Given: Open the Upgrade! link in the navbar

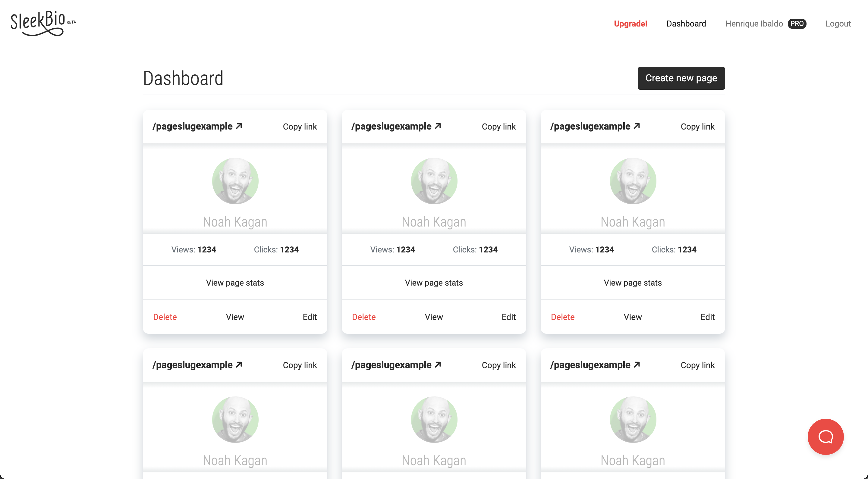Looking at the screenshot, I should [630, 23].
